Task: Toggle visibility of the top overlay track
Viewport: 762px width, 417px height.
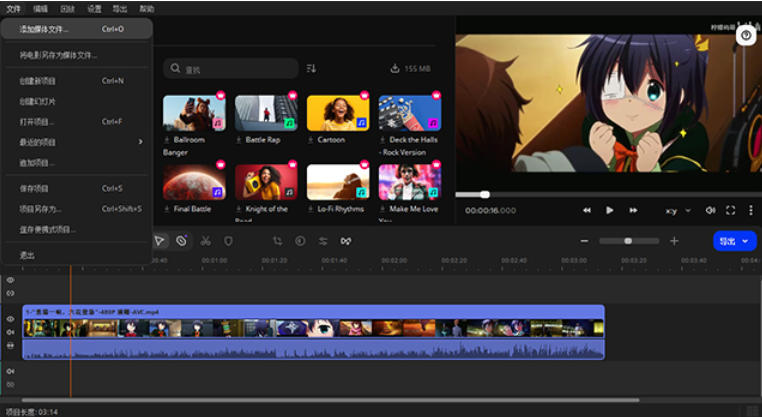Action: coord(10,280)
